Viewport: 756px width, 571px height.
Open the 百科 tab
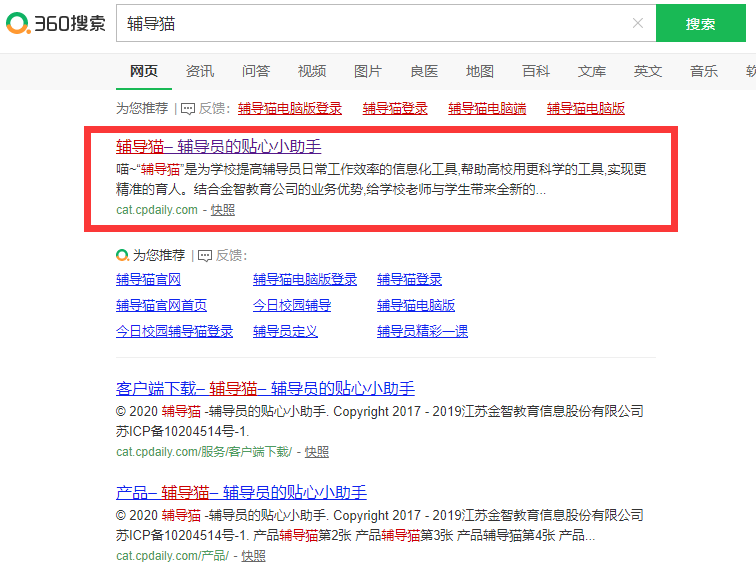pyautogui.click(x=536, y=71)
